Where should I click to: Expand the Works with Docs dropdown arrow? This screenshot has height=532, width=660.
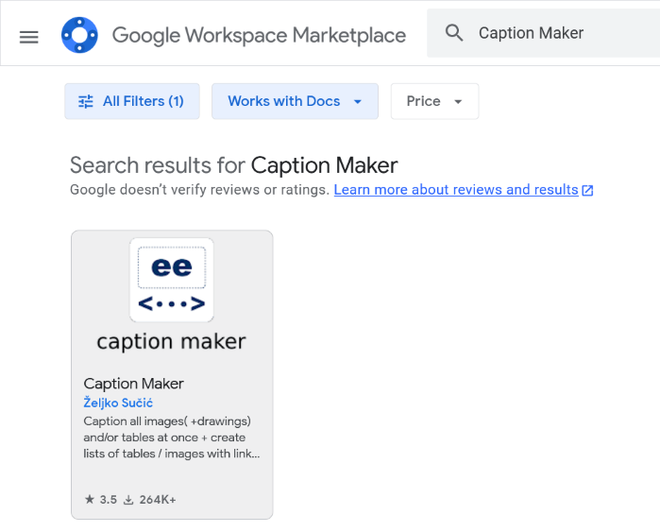pos(358,101)
